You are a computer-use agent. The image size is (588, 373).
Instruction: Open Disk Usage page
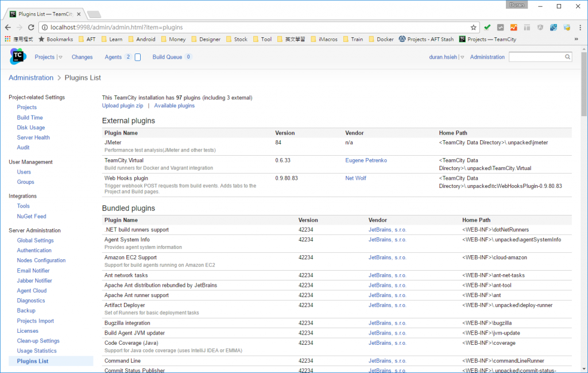pyautogui.click(x=31, y=128)
